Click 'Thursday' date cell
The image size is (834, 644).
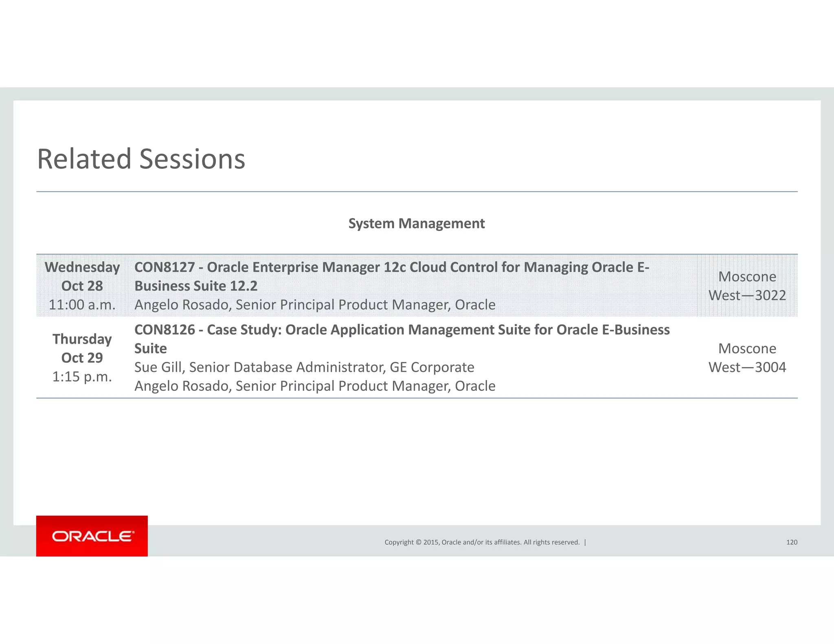pyautogui.click(x=82, y=339)
